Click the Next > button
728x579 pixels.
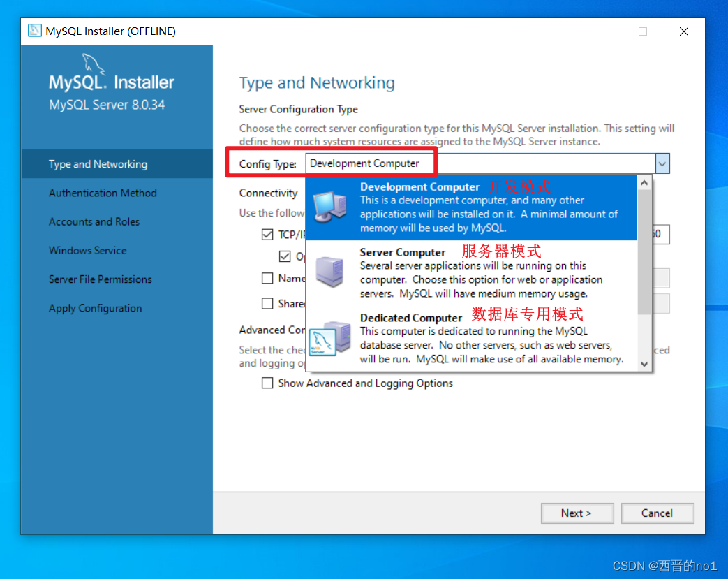pyautogui.click(x=577, y=513)
